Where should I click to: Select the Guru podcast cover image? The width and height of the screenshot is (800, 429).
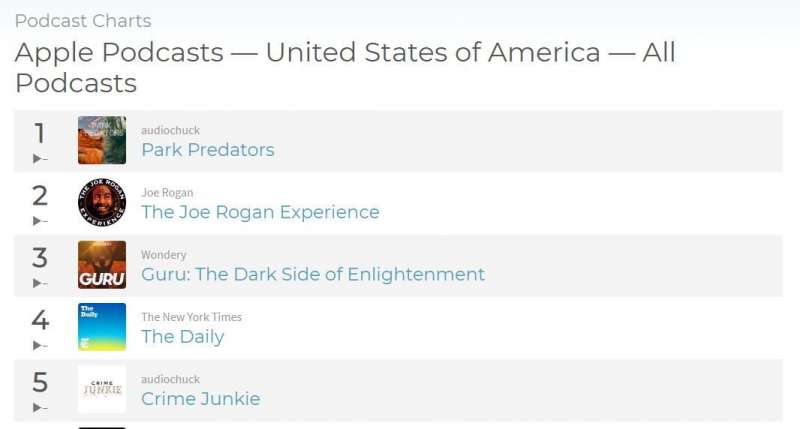point(102,265)
